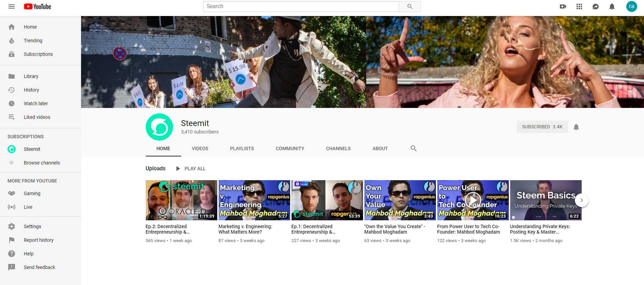Click the Watch later clock icon
644x285 pixels.
[12, 104]
